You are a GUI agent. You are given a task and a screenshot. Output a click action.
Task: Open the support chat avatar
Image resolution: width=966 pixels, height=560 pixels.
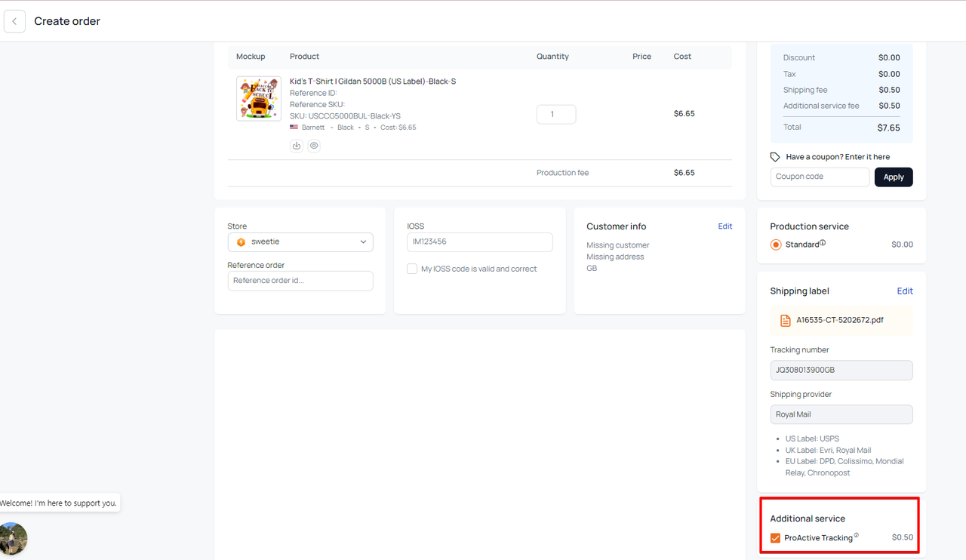(13, 538)
